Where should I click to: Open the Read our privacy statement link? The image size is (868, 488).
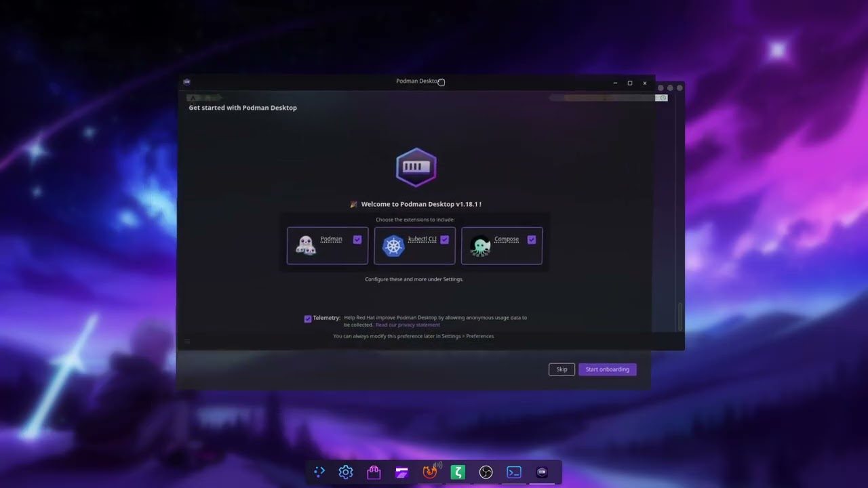[408, 325]
